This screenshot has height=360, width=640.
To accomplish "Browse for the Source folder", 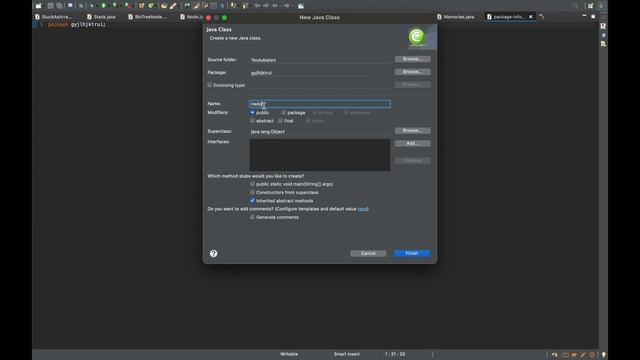I will click(412, 59).
